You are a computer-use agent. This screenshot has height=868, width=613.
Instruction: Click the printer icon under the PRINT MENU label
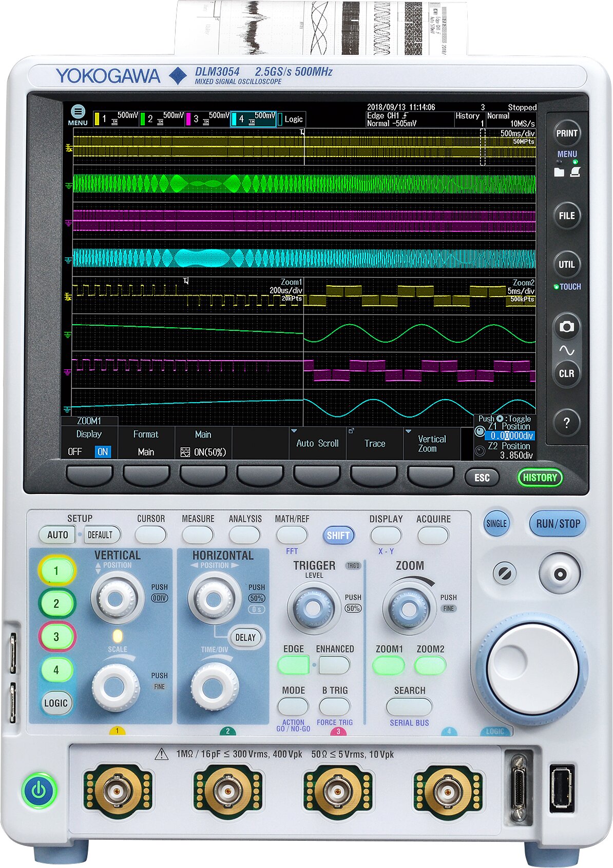click(x=575, y=172)
